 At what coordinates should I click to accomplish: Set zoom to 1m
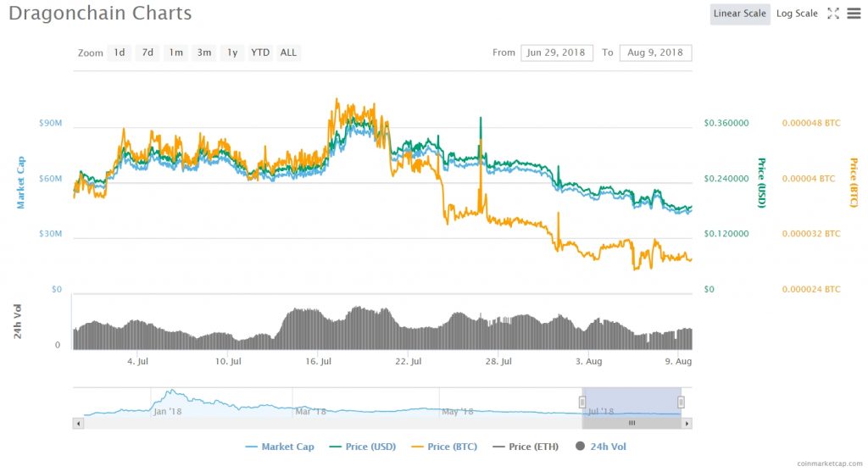[x=175, y=53]
